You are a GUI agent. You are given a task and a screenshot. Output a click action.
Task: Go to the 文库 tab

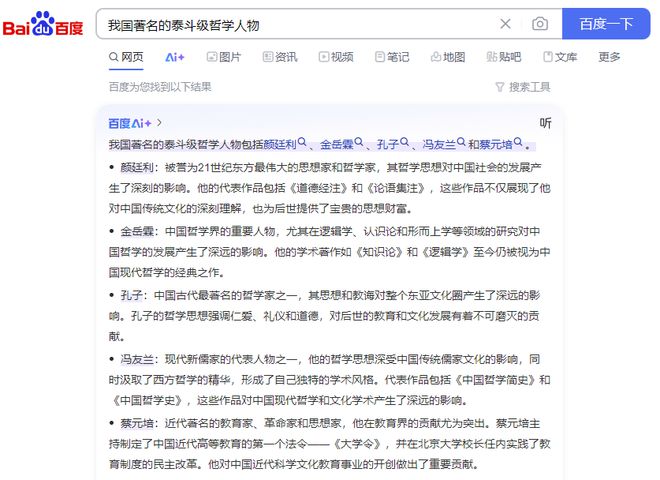[560, 57]
